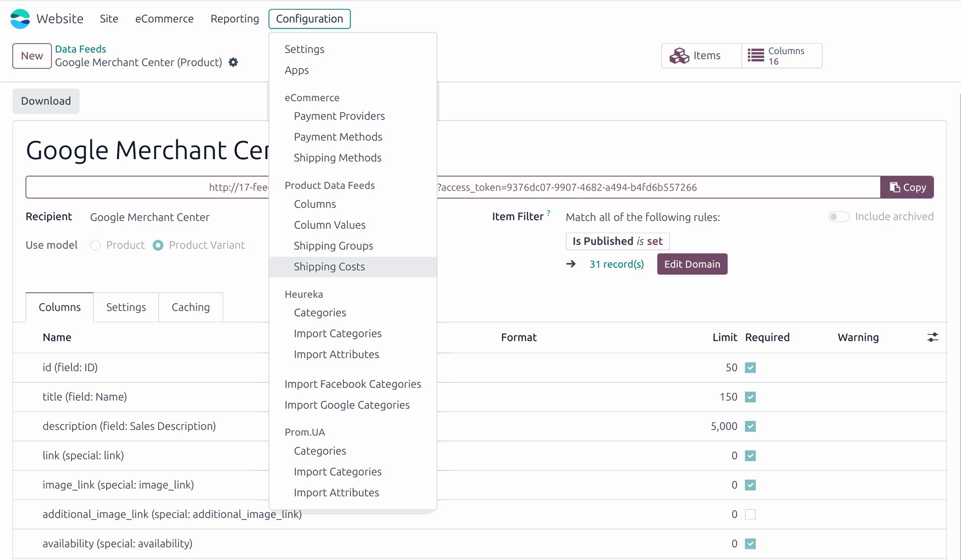This screenshot has width=961, height=560.
Task: Select the Product Variant radio button
Action: point(158,245)
